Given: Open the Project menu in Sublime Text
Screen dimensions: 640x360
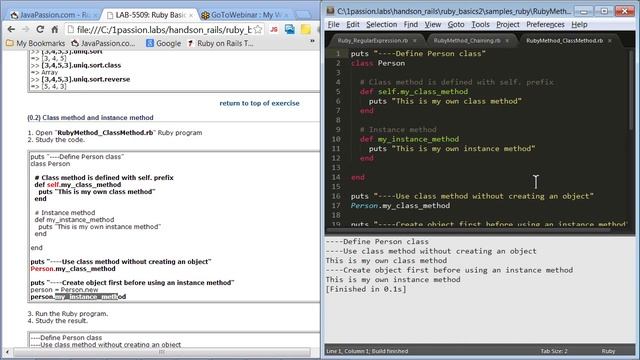Looking at the screenshot, I should coord(508,24).
